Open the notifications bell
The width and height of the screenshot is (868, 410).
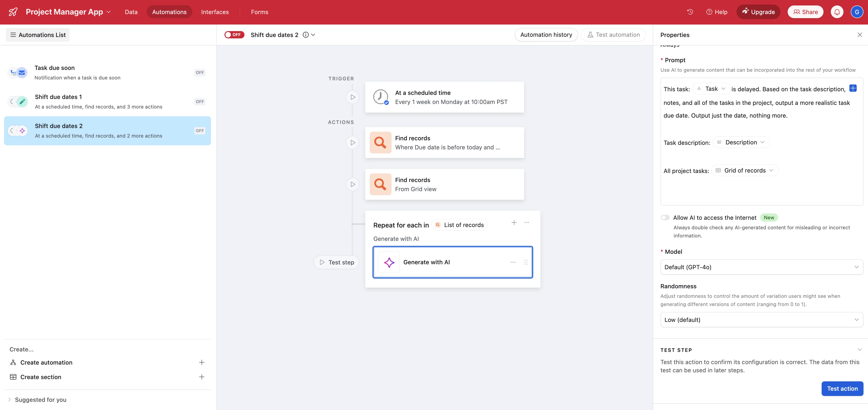tap(837, 12)
